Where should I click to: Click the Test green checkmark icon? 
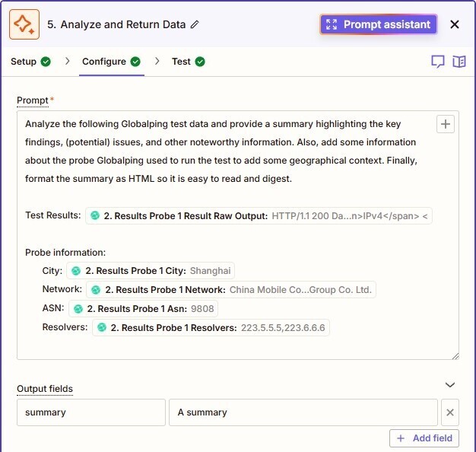200,62
